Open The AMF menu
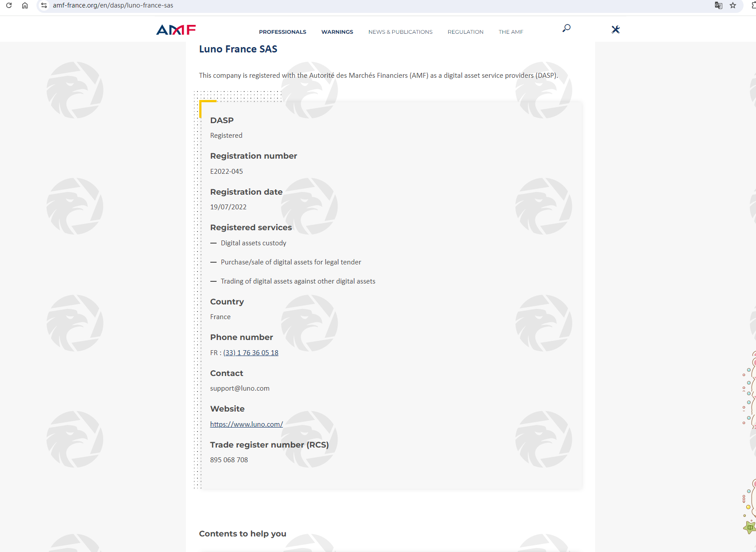The width and height of the screenshot is (756, 552). pos(511,32)
